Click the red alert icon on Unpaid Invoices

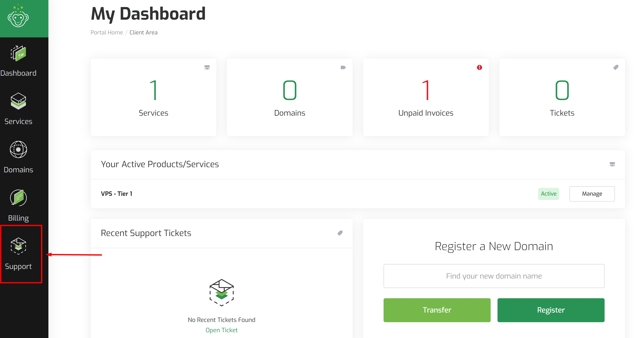coord(479,67)
